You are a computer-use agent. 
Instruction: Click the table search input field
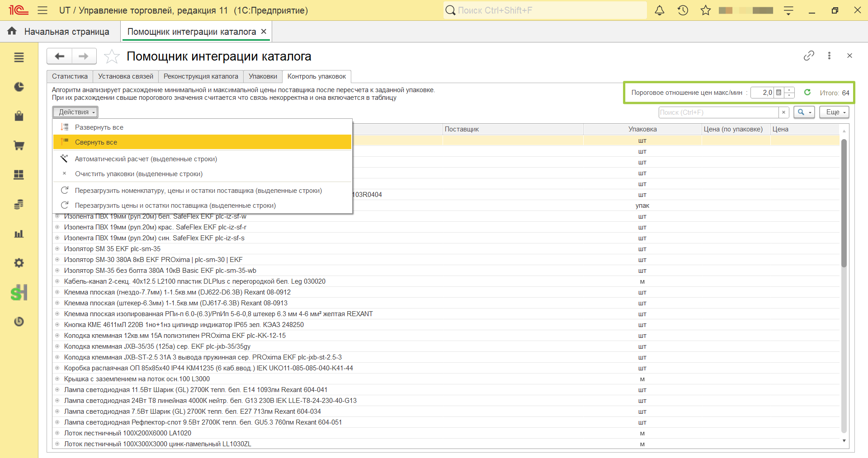718,112
